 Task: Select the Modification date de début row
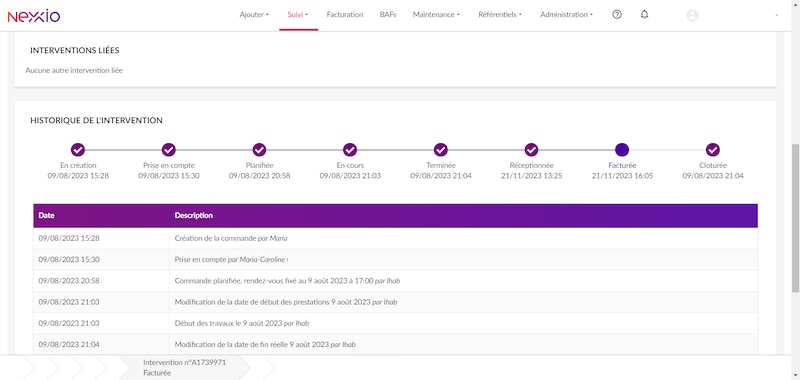395,302
